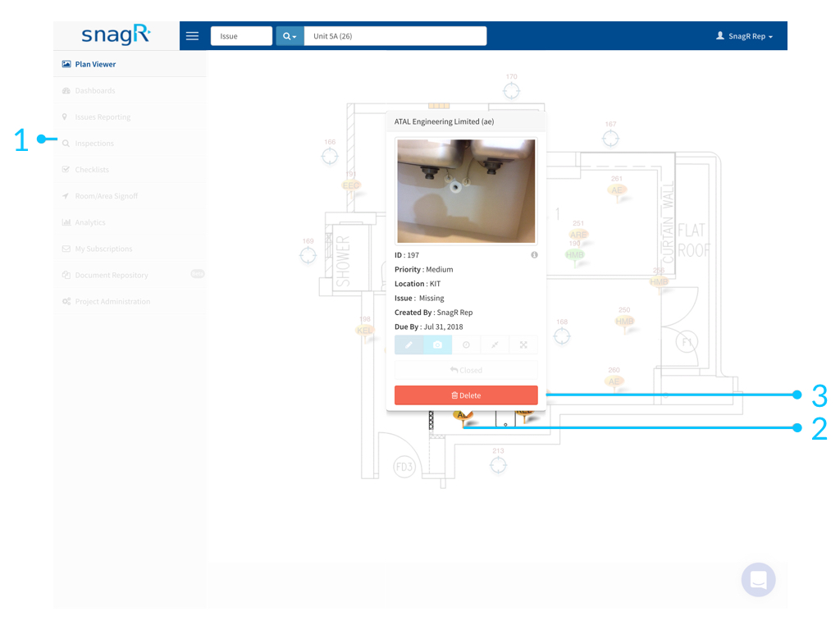Click HMB issue pin near curtain wall
Screen dimensions: 840x630
659,282
